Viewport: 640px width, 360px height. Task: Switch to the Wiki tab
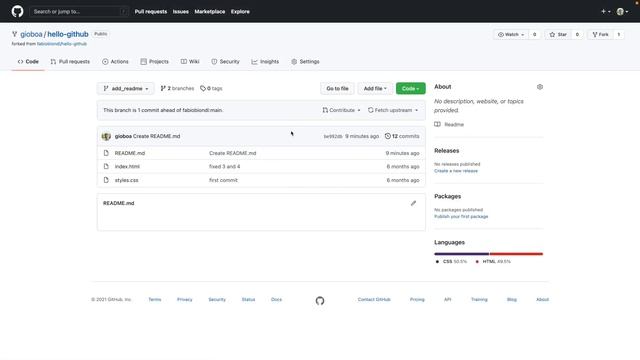(x=190, y=62)
